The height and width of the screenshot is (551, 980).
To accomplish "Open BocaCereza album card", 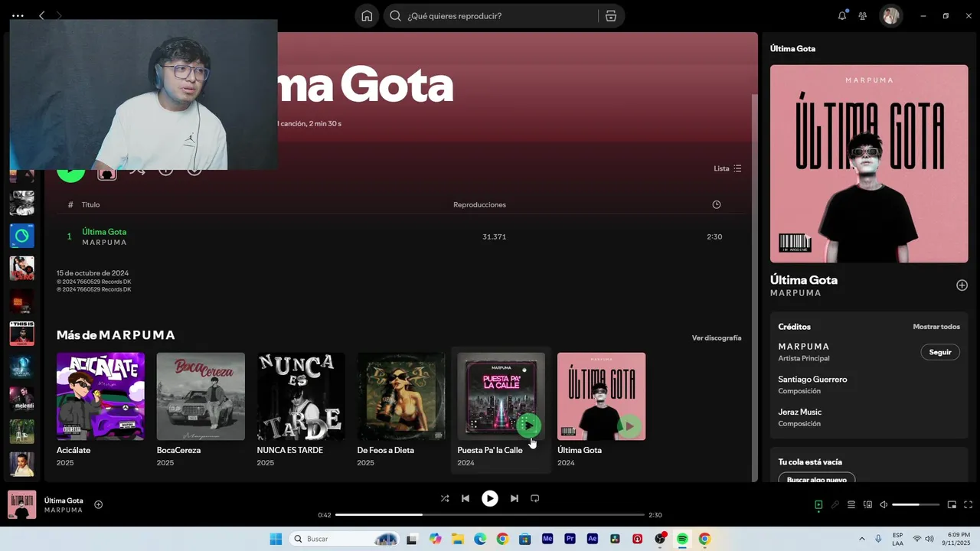I will [x=201, y=410].
